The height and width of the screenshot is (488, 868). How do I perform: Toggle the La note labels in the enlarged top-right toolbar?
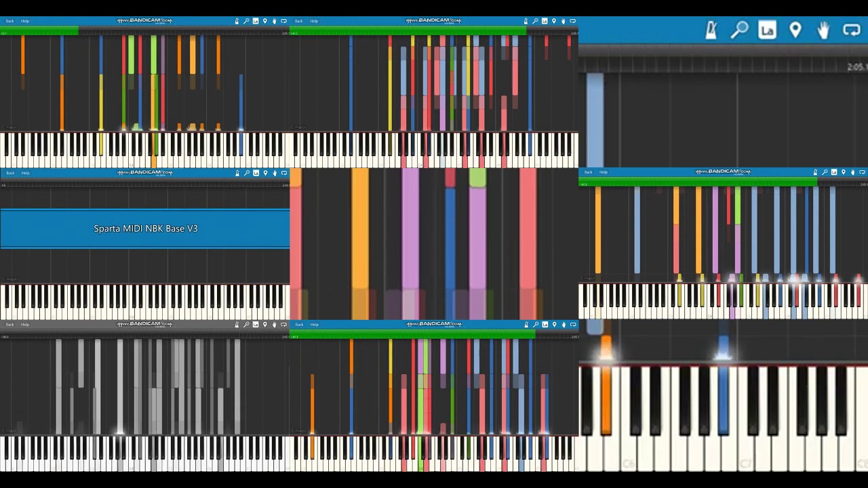coord(767,30)
